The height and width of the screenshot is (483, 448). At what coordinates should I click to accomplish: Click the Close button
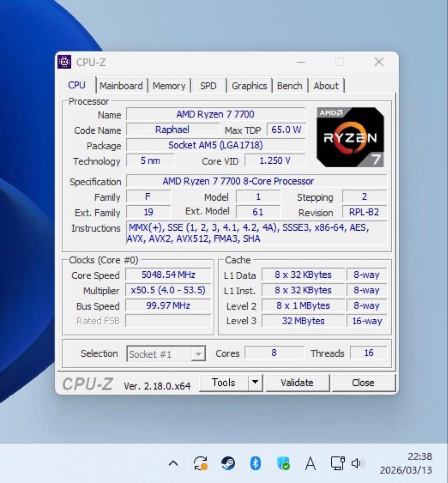(363, 382)
